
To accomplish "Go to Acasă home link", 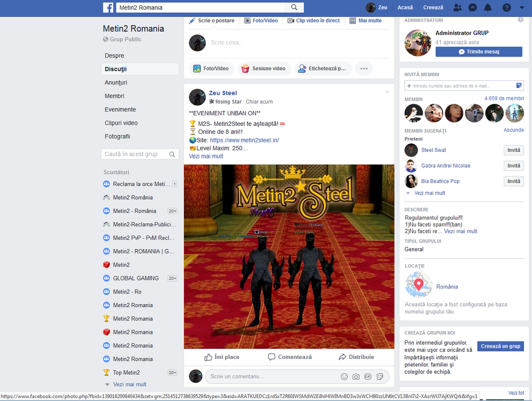I will pos(405,8).
